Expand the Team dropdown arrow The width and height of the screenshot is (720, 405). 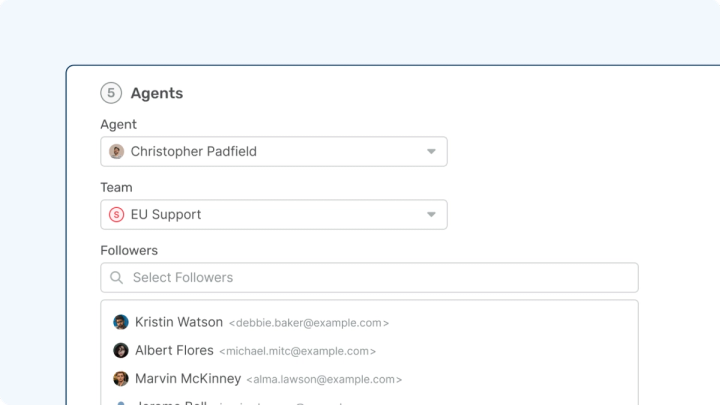[x=431, y=214]
